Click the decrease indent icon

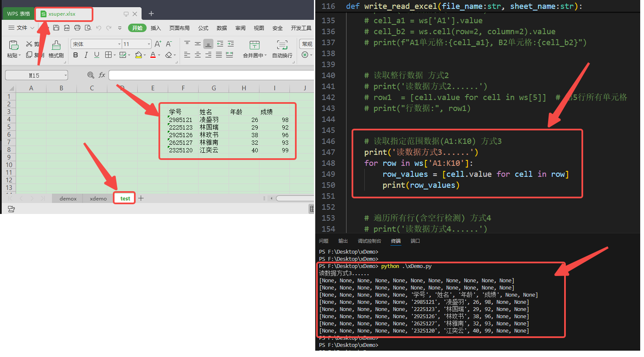[x=220, y=43]
